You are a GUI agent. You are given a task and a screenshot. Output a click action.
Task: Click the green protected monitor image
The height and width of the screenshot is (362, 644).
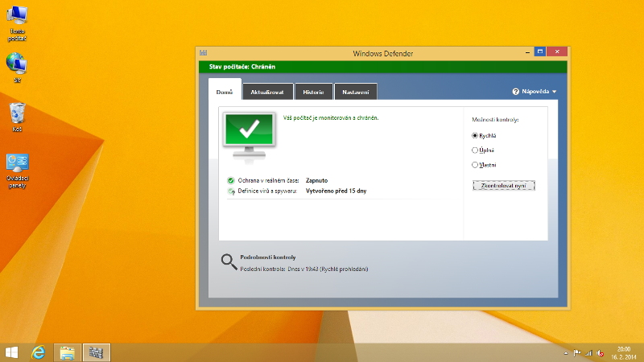coord(250,130)
